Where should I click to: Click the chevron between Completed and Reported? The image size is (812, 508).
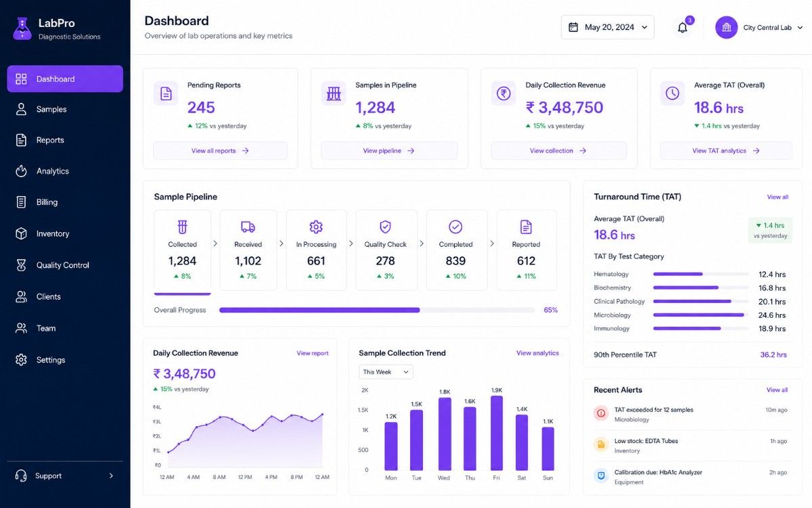(x=492, y=243)
